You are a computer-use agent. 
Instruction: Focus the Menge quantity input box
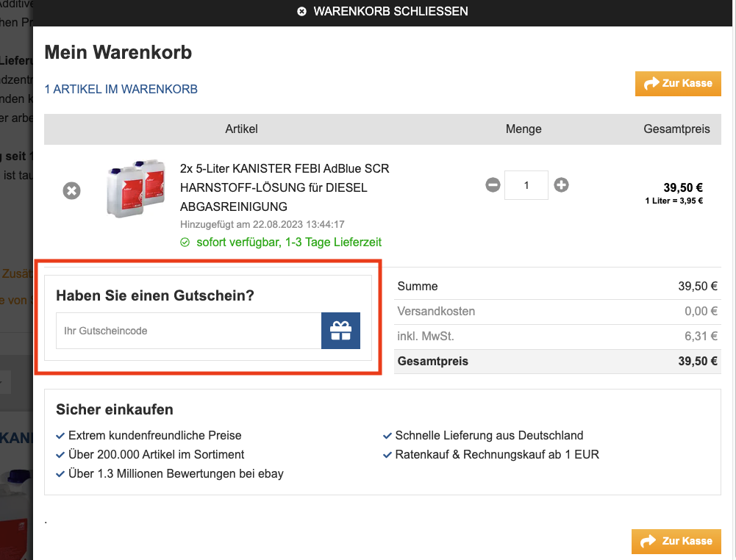526,185
